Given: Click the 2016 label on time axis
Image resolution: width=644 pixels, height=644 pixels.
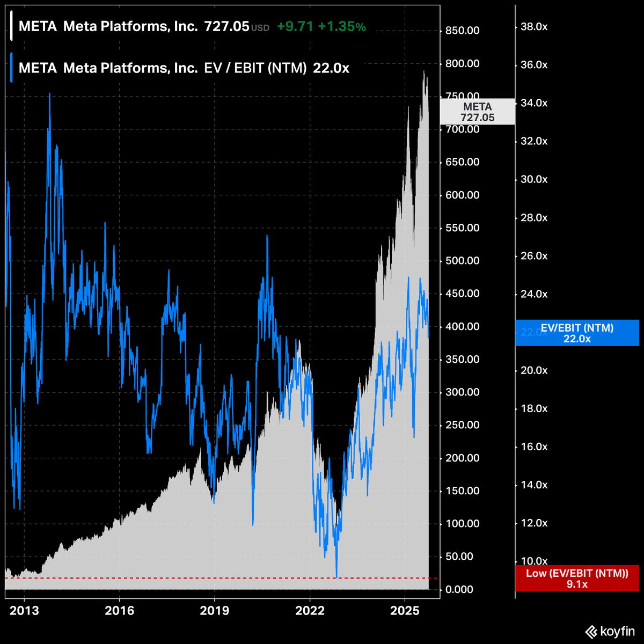Looking at the screenshot, I should tap(119, 611).
